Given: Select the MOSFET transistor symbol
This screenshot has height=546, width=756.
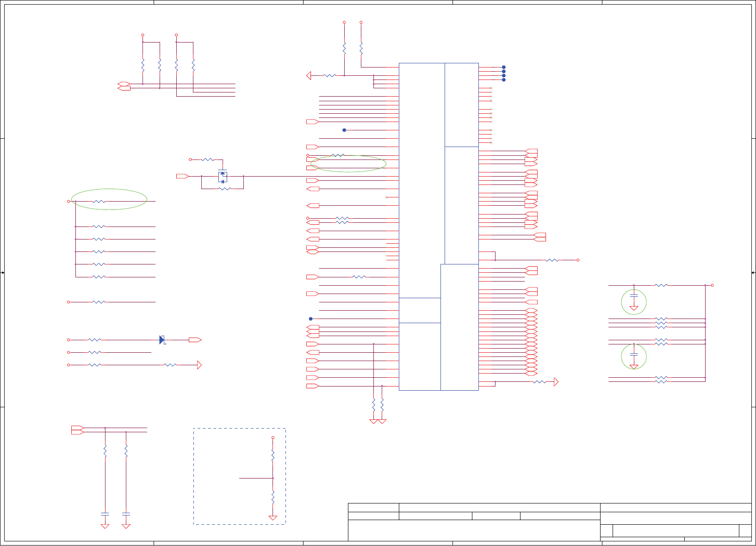Looking at the screenshot, I should point(223,177).
